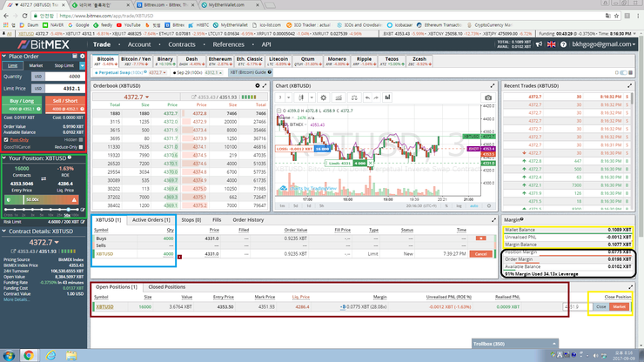Expand the orders panel to fullscreen
The image size is (644, 362).
(x=493, y=220)
